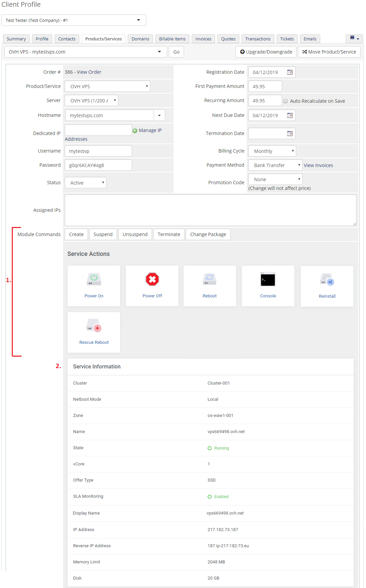Click the First Payment Amount field
Viewport: 366px width, 588px height.
tap(265, 86)
